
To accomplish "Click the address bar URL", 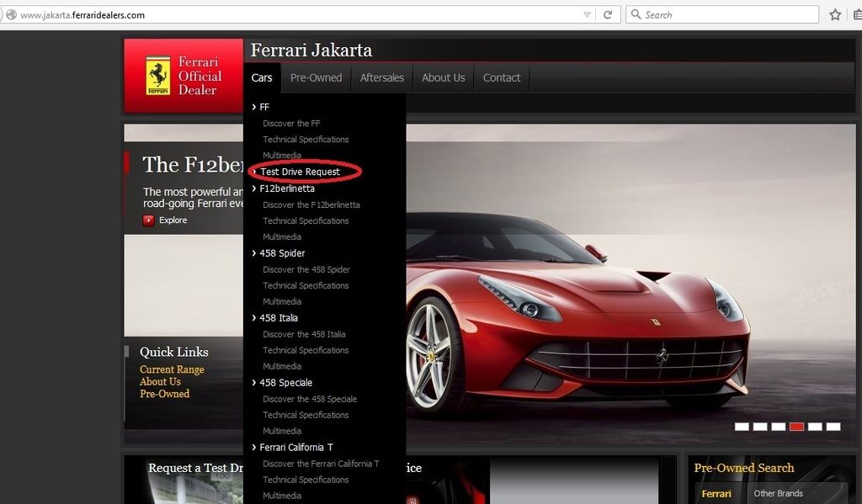I will tap(82, 15).
